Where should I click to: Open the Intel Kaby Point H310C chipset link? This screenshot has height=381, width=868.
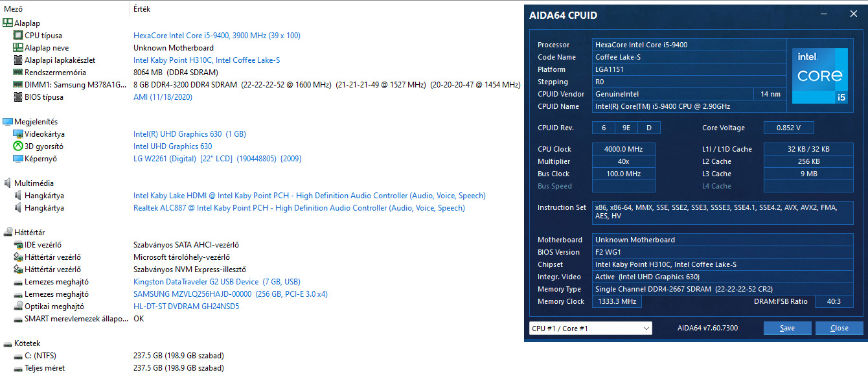(207, 60)
